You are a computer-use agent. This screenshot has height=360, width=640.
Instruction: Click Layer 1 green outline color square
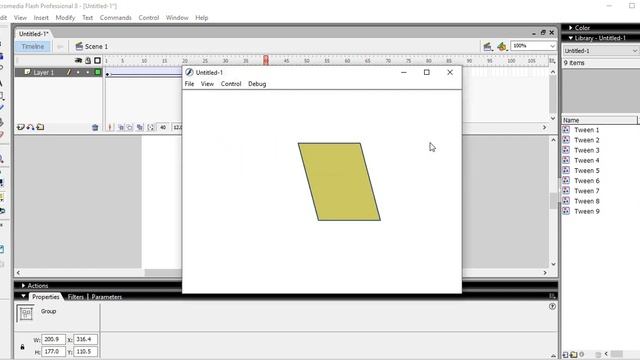[x=98, y=72]
